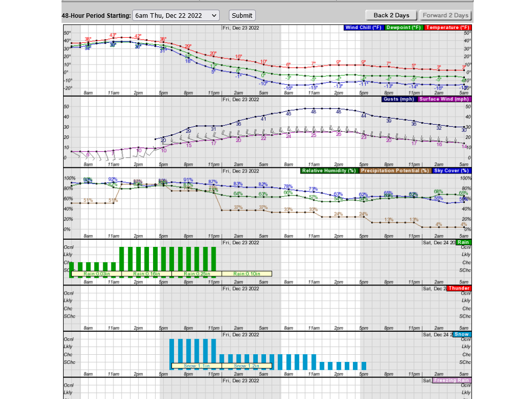532x399 pixels.
Task: Click the Submit button
Action: coord(242,15)
